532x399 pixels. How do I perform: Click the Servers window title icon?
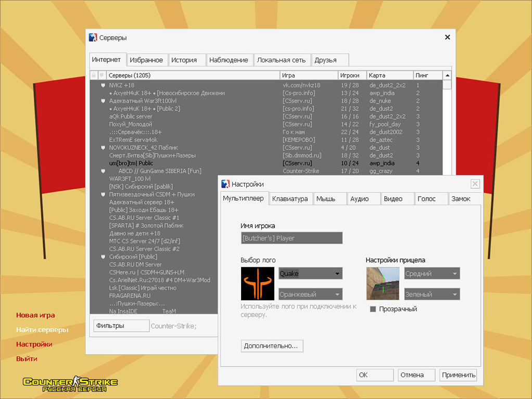[93, 37]
